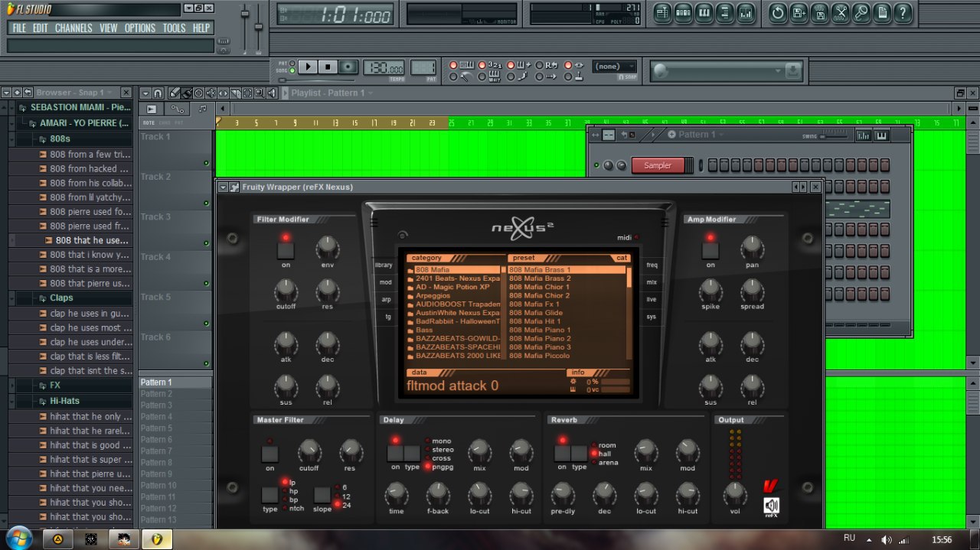Toggle Filter Modifier on button
Screen dimensions: 980x550
click(286, 249)
